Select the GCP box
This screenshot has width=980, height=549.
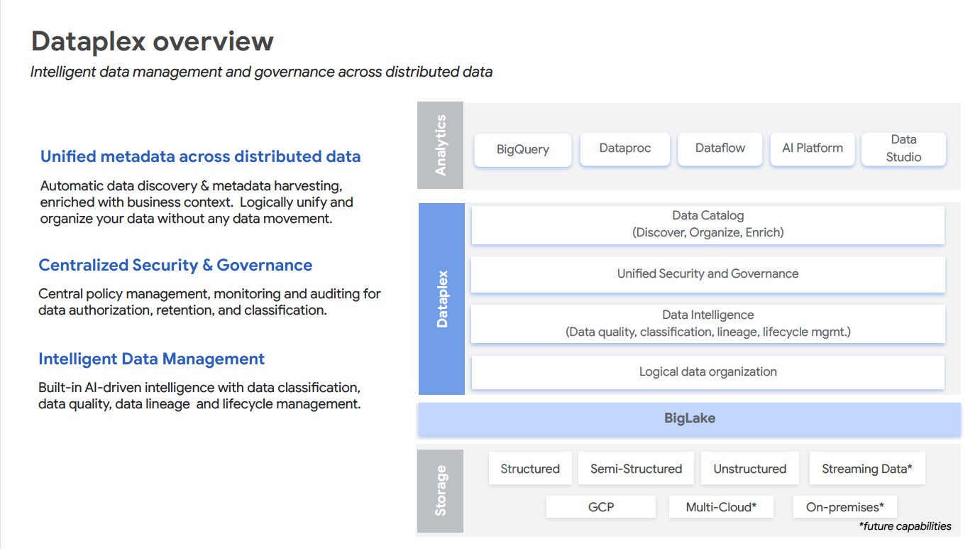[x=601, y=507]
